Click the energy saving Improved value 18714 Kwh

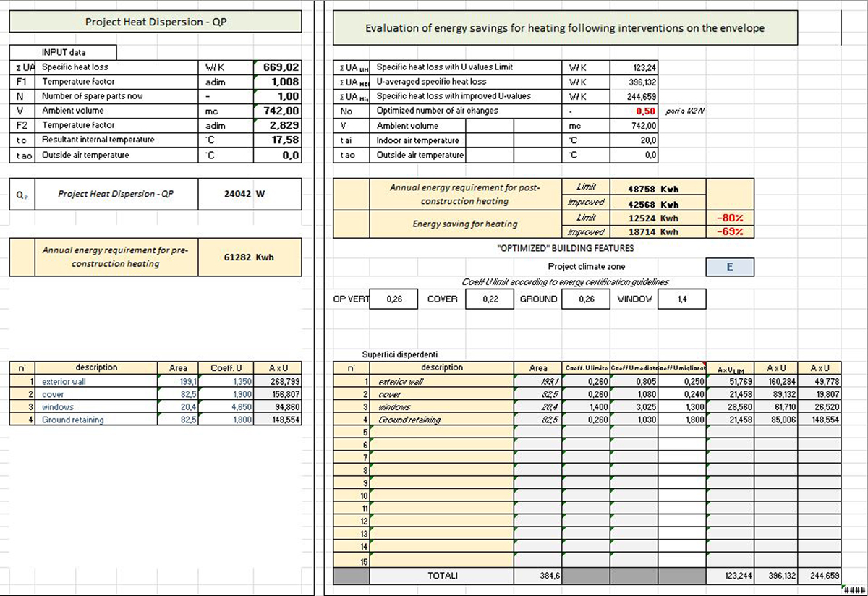click(x=658, y=232)
